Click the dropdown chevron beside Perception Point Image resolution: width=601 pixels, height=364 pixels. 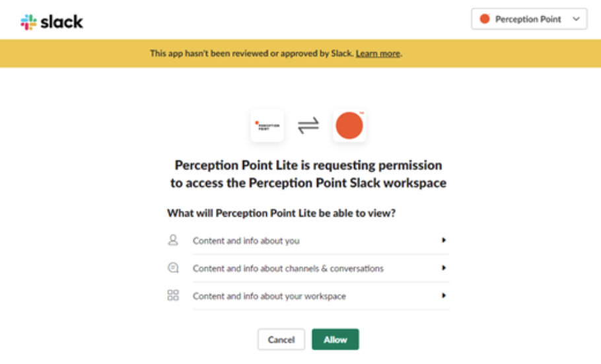pyautogui.click(x=577, y=19)
